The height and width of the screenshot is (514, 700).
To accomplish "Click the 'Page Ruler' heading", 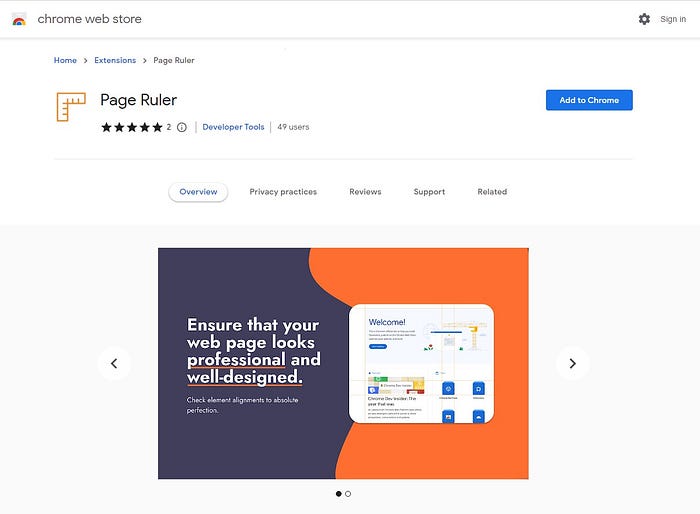I will click(x=138, y=100).
